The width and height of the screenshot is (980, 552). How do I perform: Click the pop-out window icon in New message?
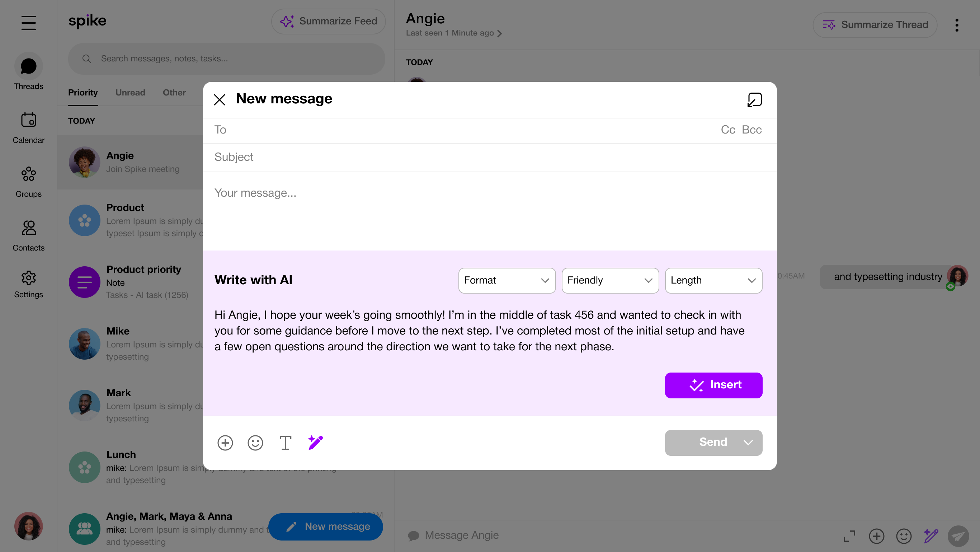tap(754, 100)
